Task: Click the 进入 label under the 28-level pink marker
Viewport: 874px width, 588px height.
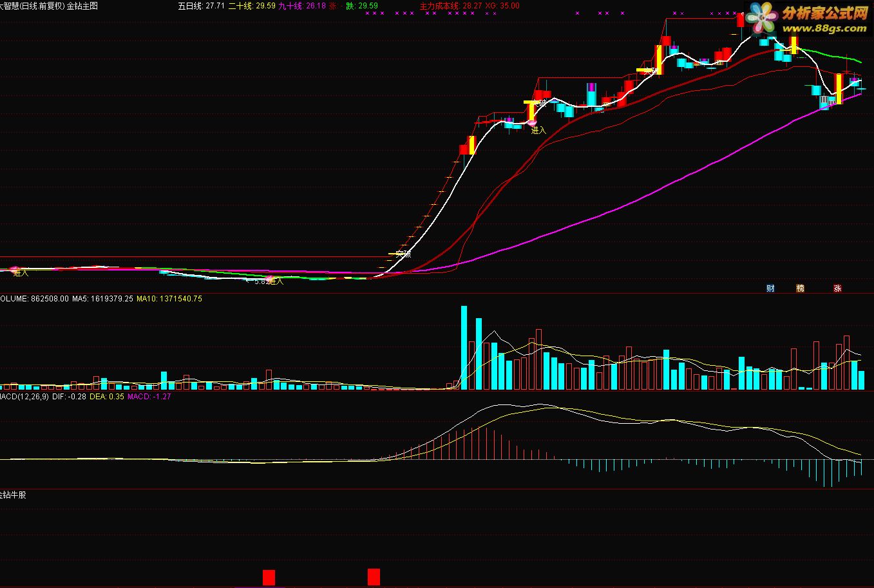Action: click(538, 130)
